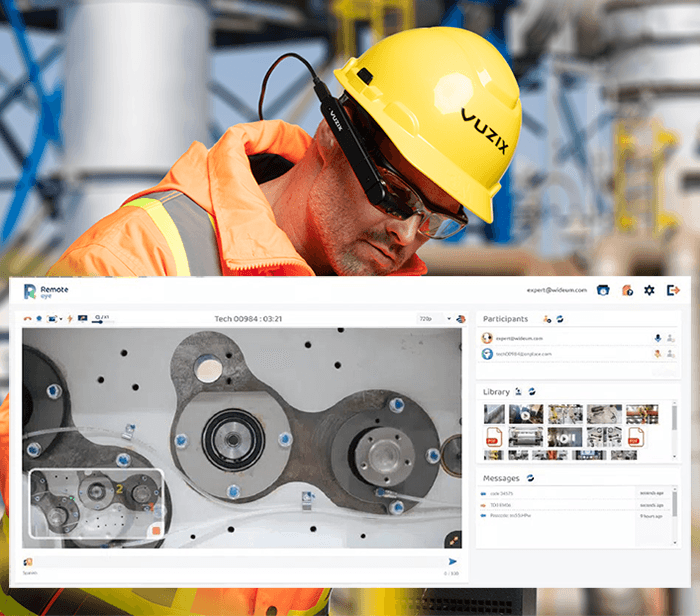Open the dropdown arrow beside the snapshot icon
This screenshot has height=616, width=700.
pos(61,319)
